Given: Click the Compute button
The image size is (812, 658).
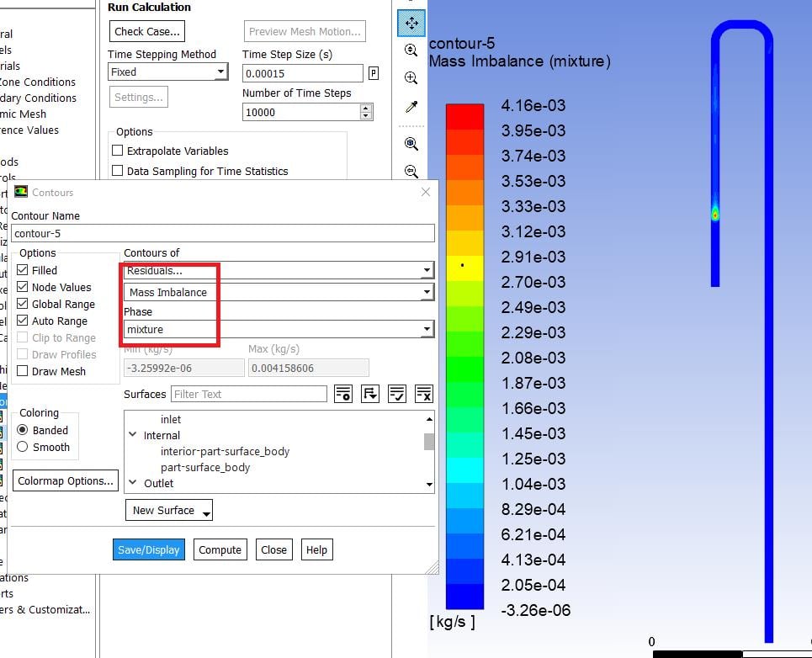Looking at the screenshot, I should point(220,549).
